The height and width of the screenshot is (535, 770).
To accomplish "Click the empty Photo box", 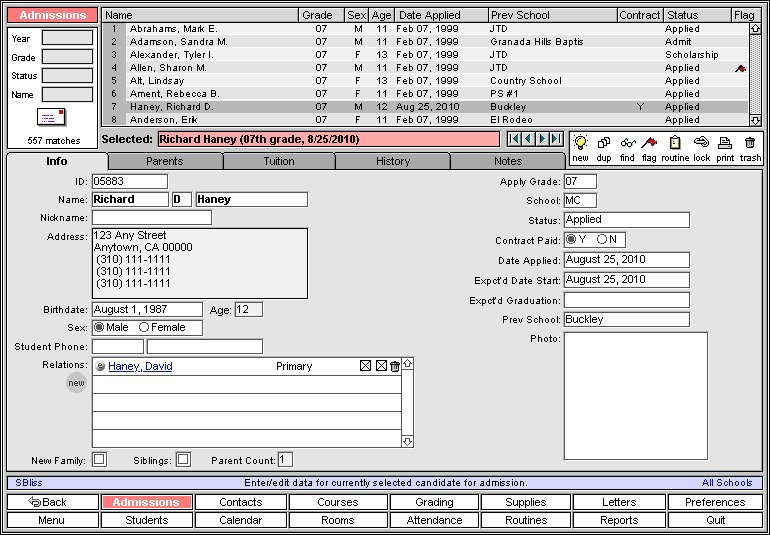I will click(636, 396).
